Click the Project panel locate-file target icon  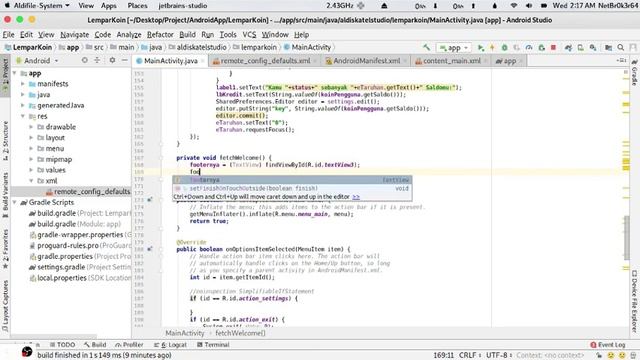click(x=84, y=60)
